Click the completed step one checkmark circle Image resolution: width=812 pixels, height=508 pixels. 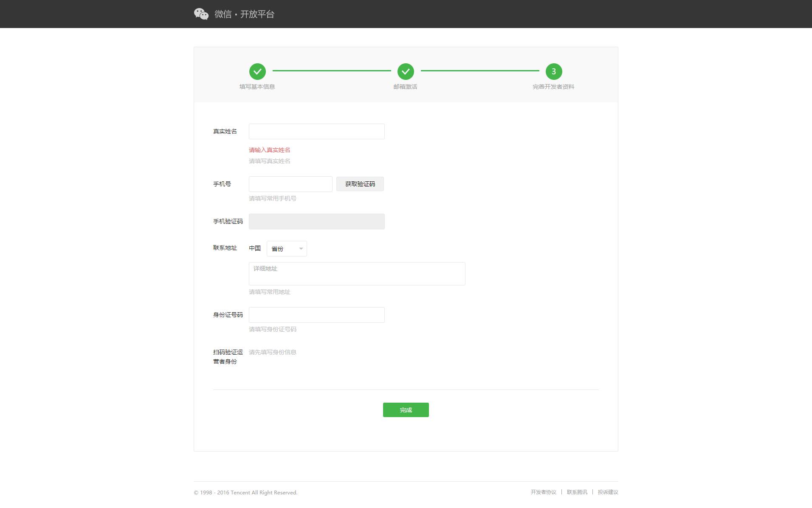click(257, 71)
